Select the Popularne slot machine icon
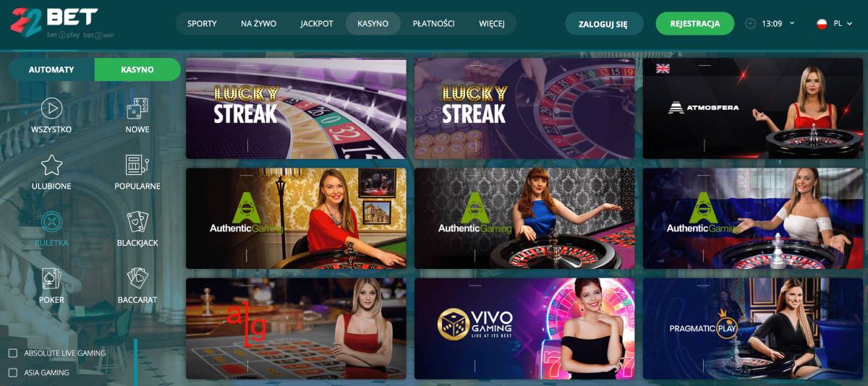 click(x=137, y=165)
